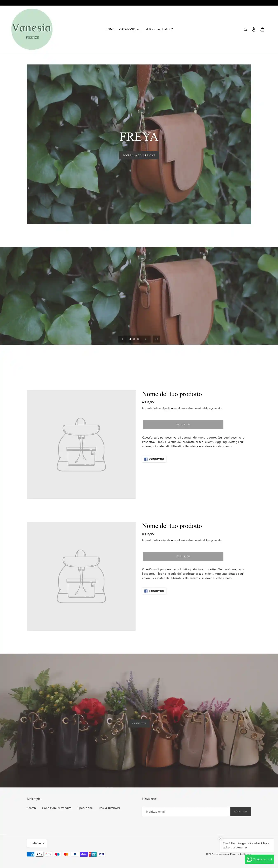This screenshot has height=868, width=278.
Task: Go to next slide arrow
Action: 146,339
